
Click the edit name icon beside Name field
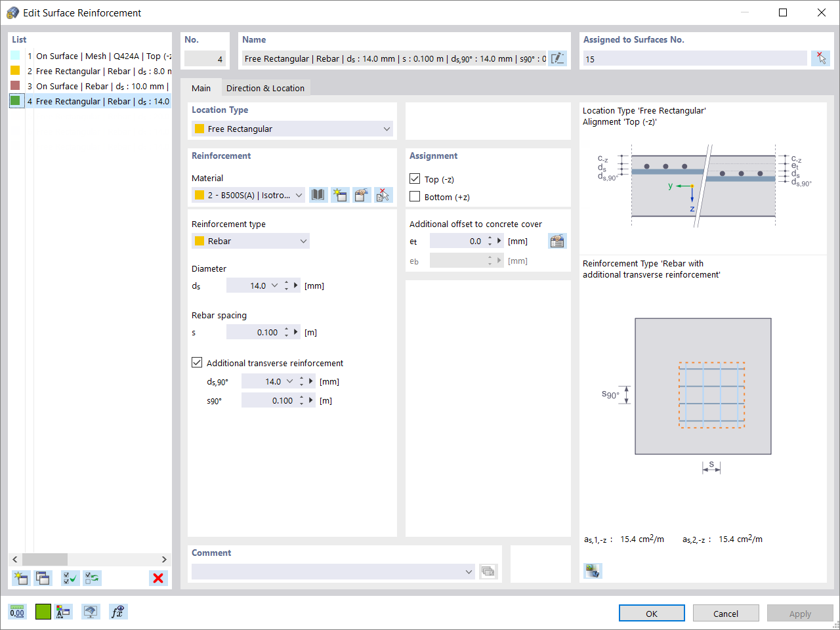(557, 58)
